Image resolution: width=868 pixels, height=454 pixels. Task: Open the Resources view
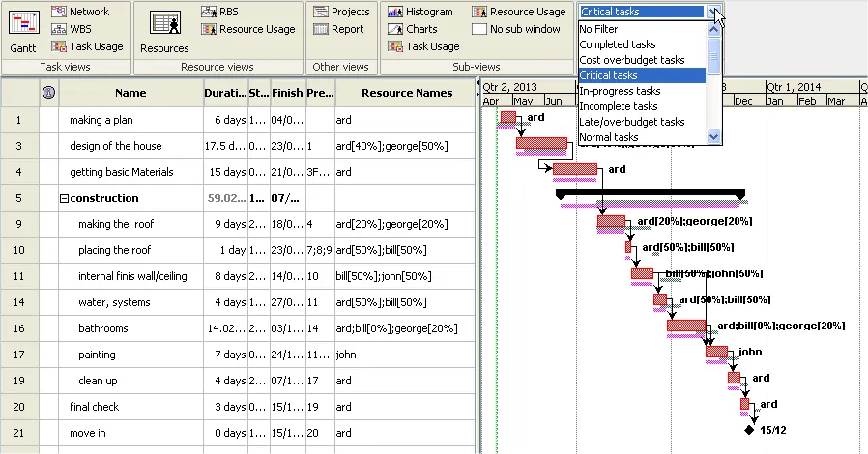click(x=164, y=32)
